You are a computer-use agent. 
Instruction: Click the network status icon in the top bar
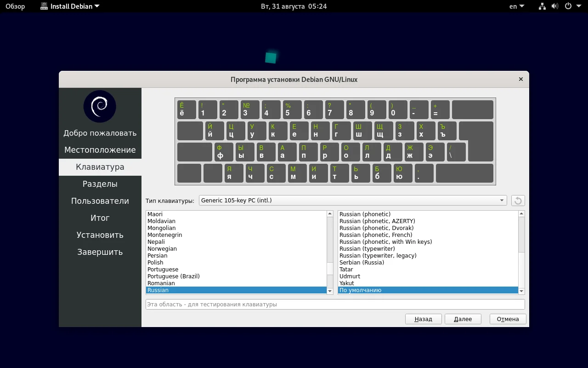(x=542, y=6)
